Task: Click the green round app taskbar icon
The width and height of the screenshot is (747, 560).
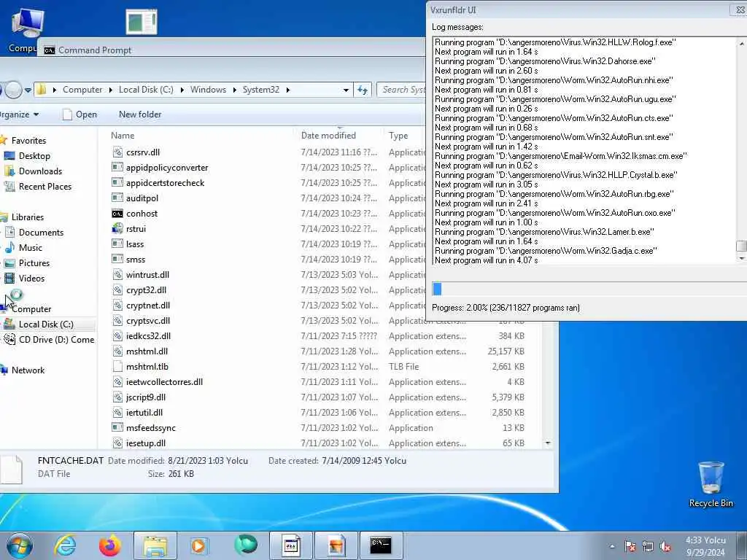Action: coord(245,545)
